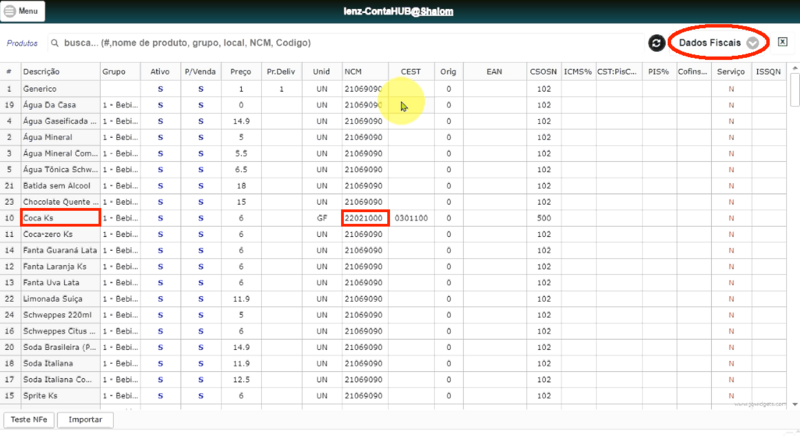Sort by NCM column header
The height and width of the screenshot is (436, 800).
click(365, 72)
